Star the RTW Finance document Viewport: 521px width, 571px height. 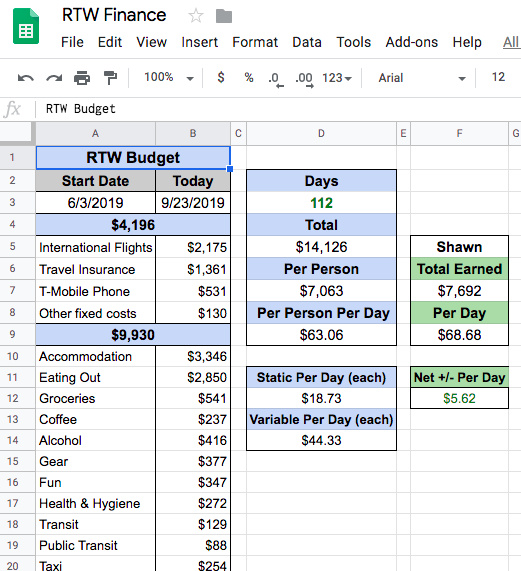(x=196, y=16)
